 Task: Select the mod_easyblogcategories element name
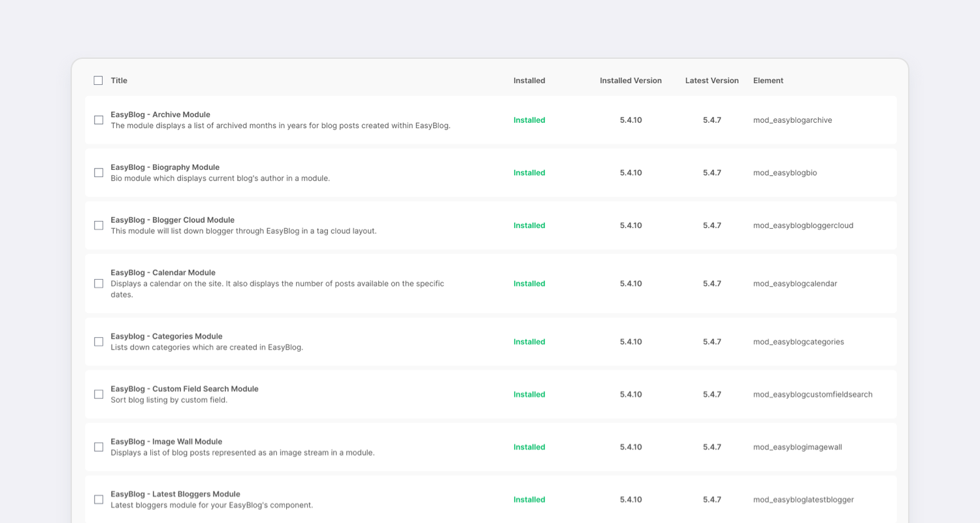click(x=798, y=342)
